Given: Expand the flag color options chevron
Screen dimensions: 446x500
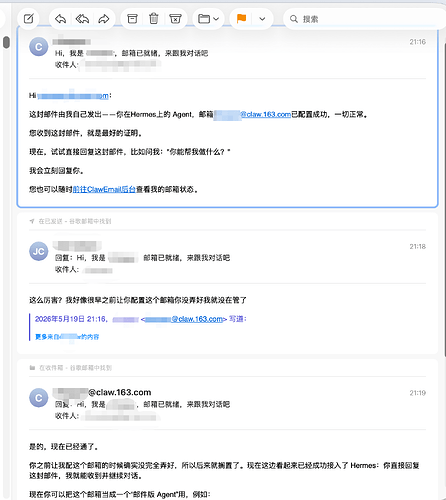Looking at the screenshot, I should pos(262,19).
